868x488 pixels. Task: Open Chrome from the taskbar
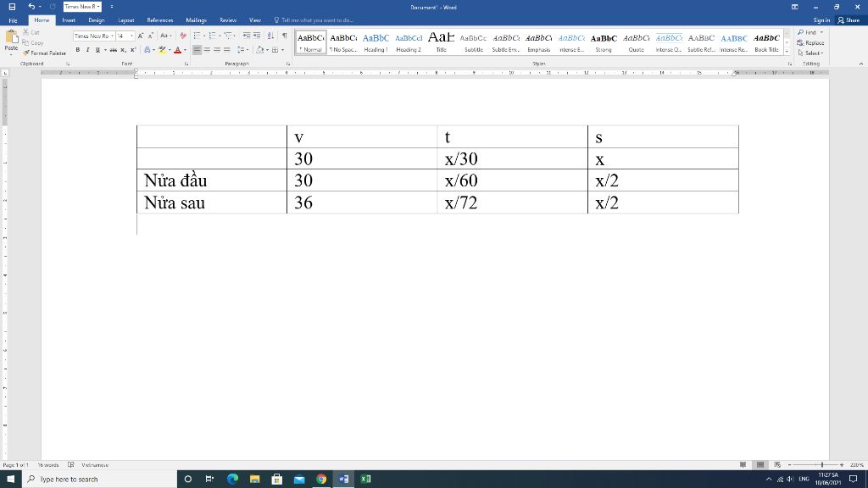tap(321, 480)
